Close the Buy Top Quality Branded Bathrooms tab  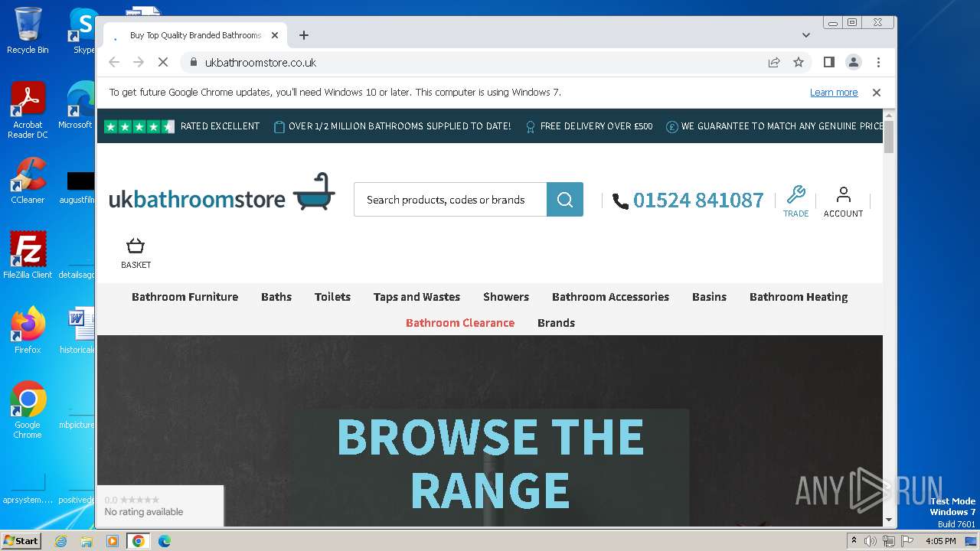[x=275, y=35]
